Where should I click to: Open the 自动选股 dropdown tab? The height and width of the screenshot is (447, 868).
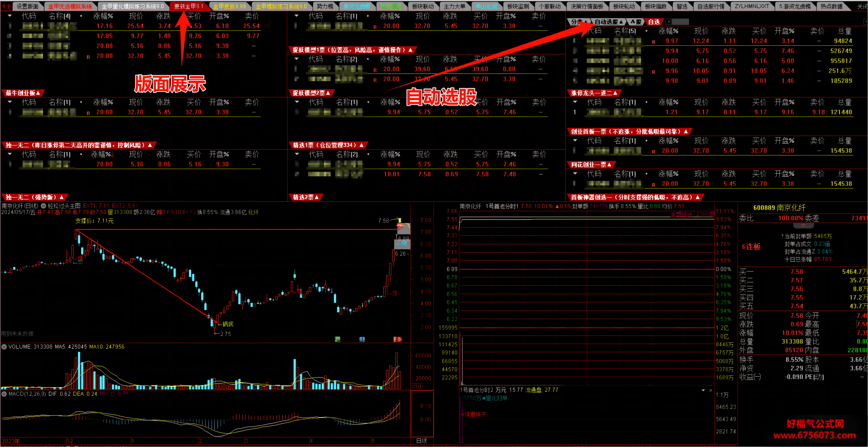[609, 22]
